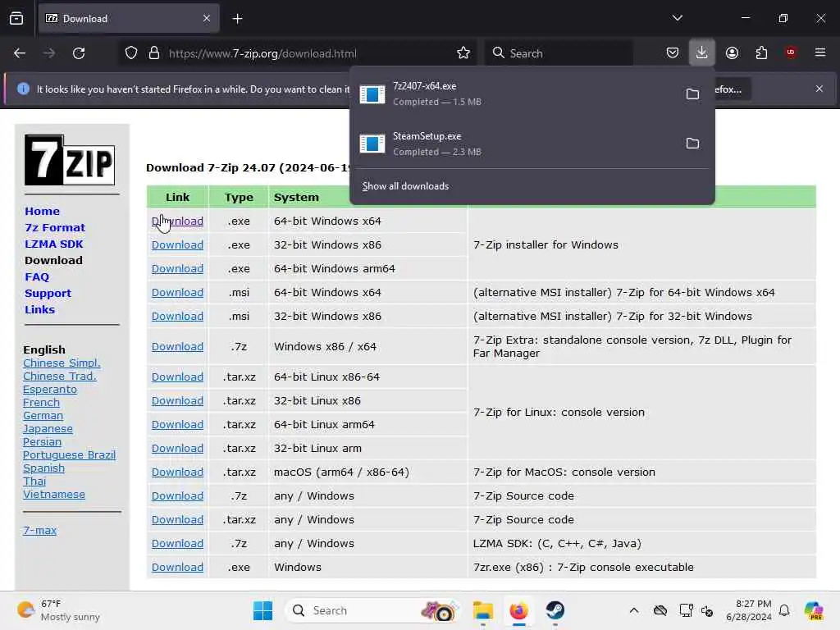Open the Firefox application menu

coord(820,52)
